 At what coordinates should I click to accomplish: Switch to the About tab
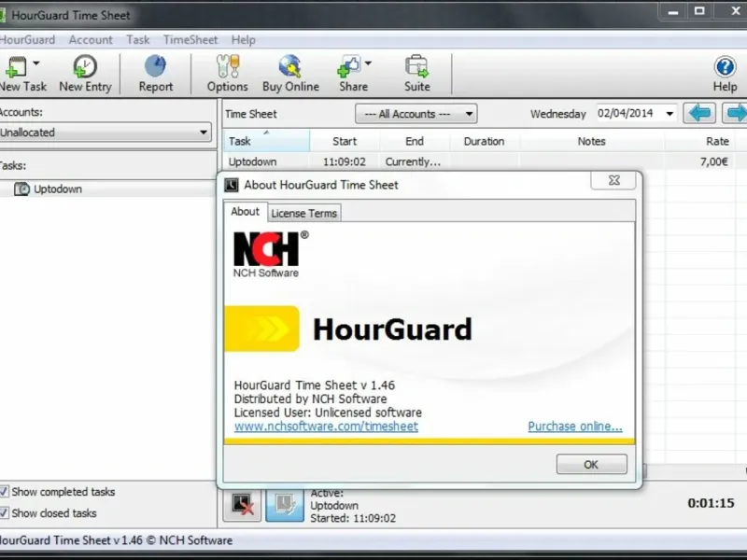click(246, 212)
